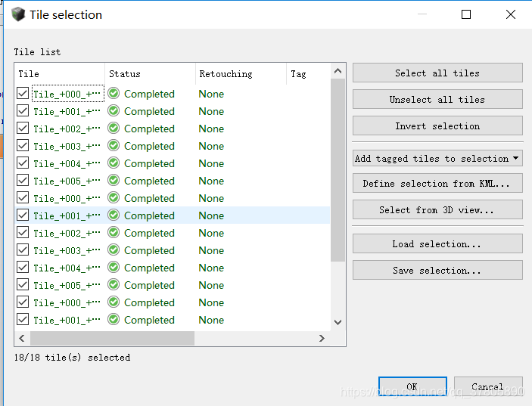Click Completed status icon in highlighted row
Viewport: 532px width, 406px height.
[114, 215]
